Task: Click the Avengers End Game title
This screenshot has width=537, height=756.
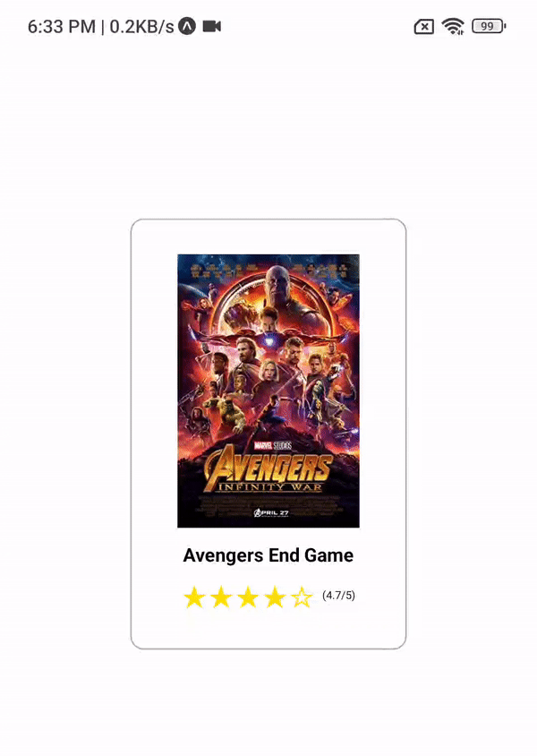Action: (268, 555)
